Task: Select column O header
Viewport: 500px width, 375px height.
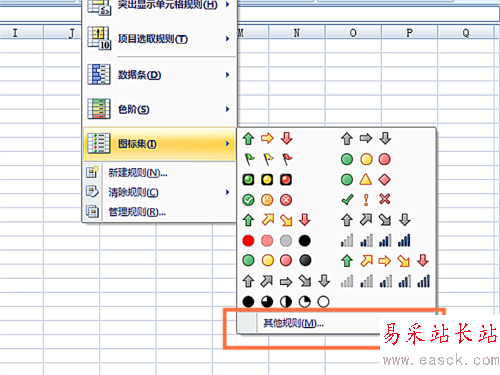Action: [x=353, y=33]
